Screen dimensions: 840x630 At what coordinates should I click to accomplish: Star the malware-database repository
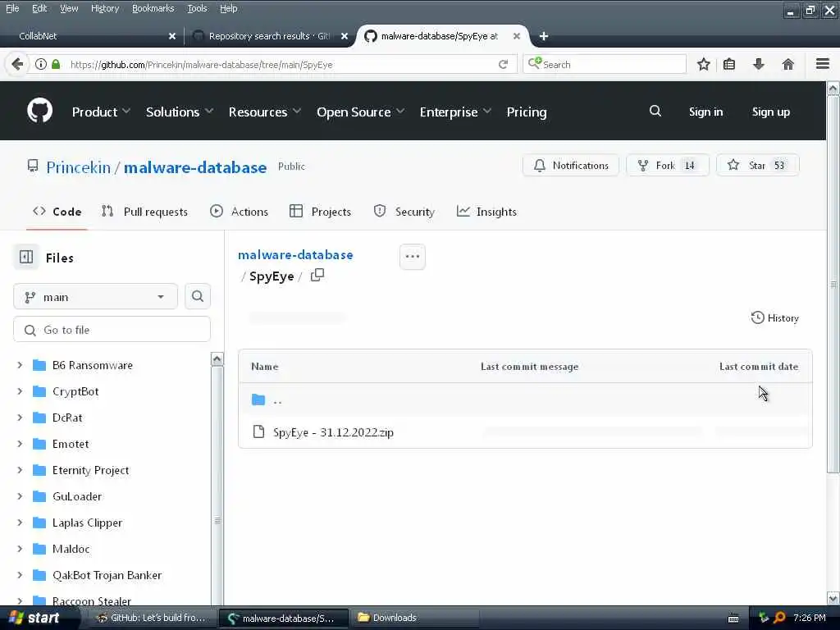click(x=757, y=166)
